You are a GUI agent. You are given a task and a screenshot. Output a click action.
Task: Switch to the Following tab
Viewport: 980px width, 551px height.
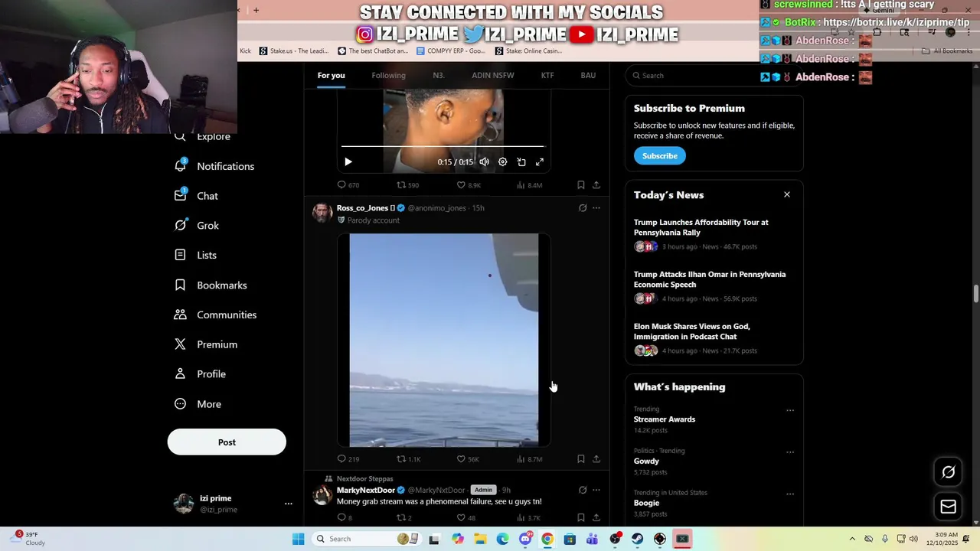pyautogui.click(x=388, y=75)
